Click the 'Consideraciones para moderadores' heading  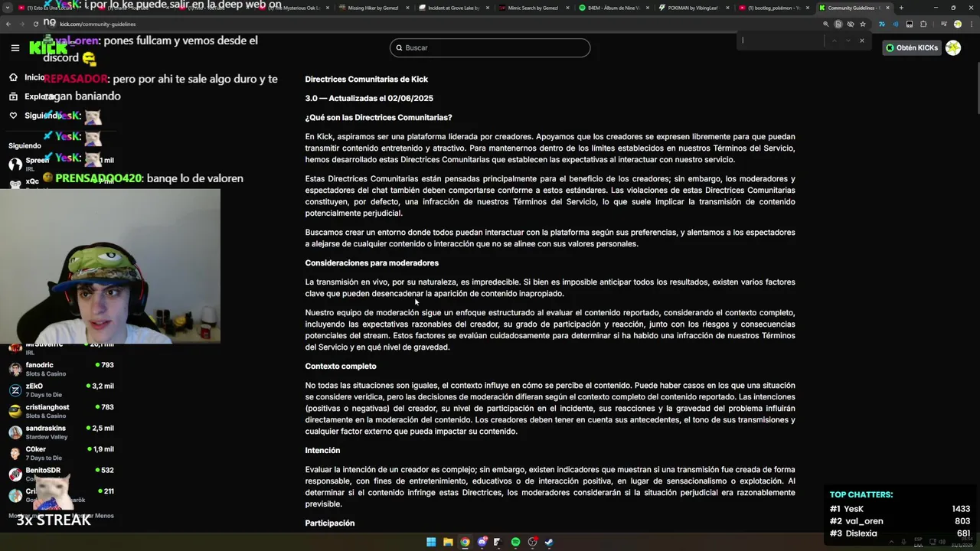pos(371,262)
